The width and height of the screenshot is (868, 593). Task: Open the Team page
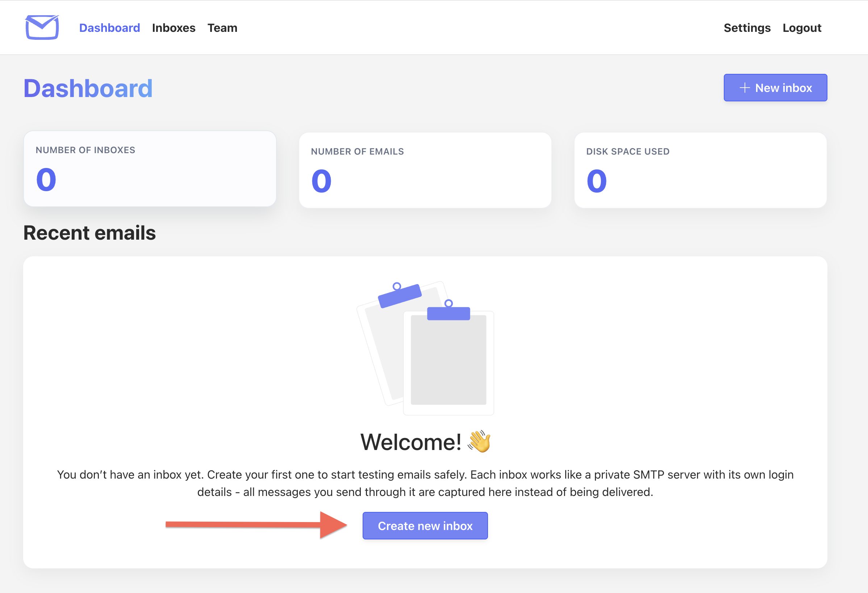[x=222, y=28]
